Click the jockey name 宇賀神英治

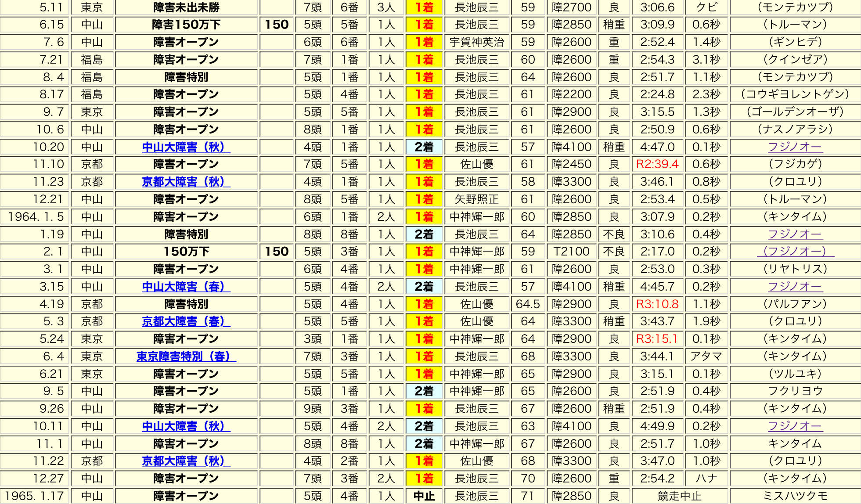click(477, 42)
